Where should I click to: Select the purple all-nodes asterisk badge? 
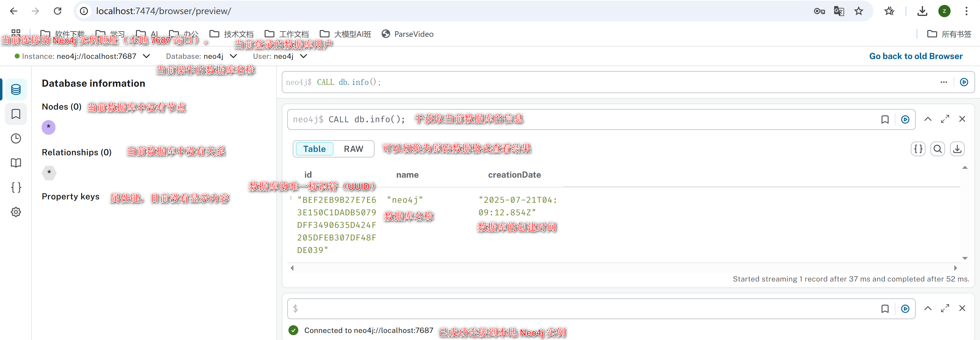pos(48,127)
